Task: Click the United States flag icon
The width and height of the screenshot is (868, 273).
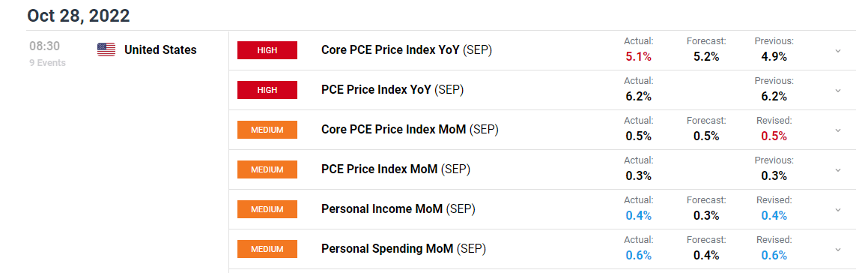Action: 106,50
